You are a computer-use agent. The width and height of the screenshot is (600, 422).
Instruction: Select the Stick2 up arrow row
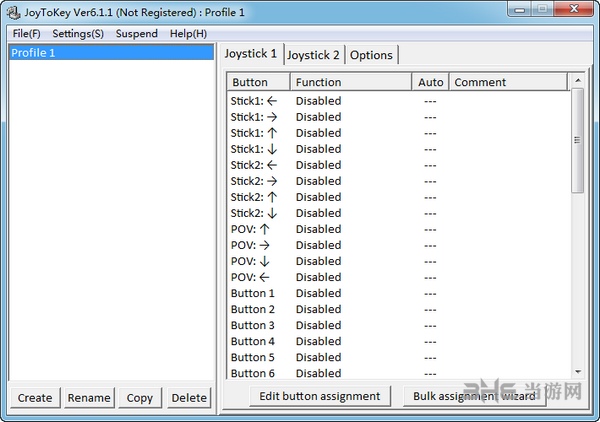tap(398, 197)
